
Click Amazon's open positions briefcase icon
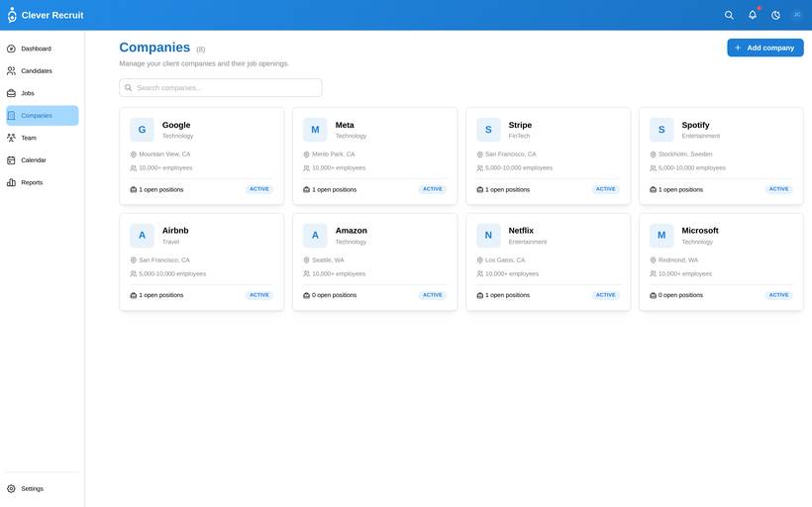click(x=306, y=295)
